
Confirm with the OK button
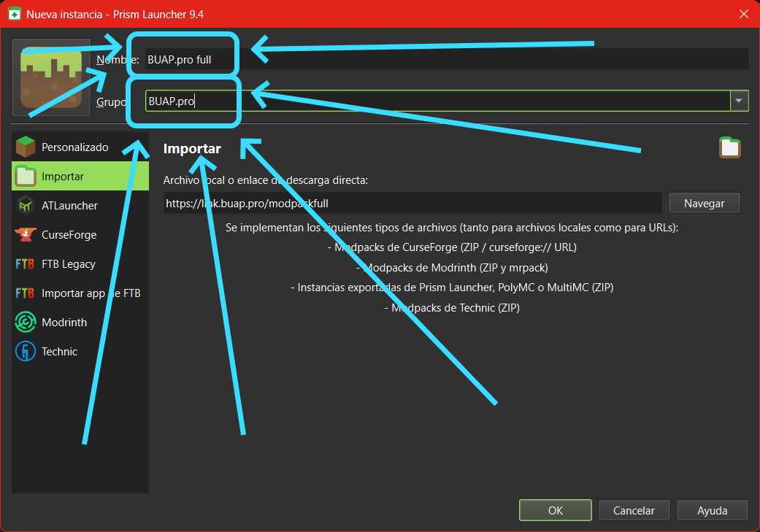coord(555,511)
